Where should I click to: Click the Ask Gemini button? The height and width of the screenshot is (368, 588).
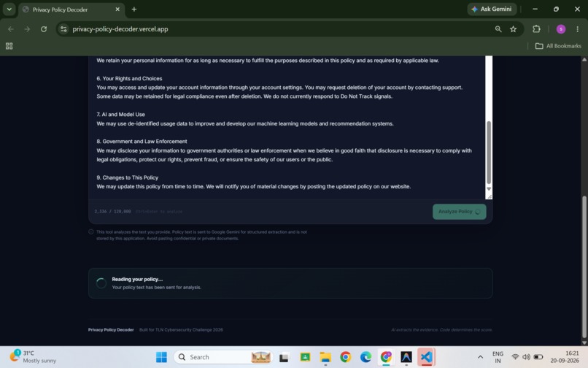point(492,9)
